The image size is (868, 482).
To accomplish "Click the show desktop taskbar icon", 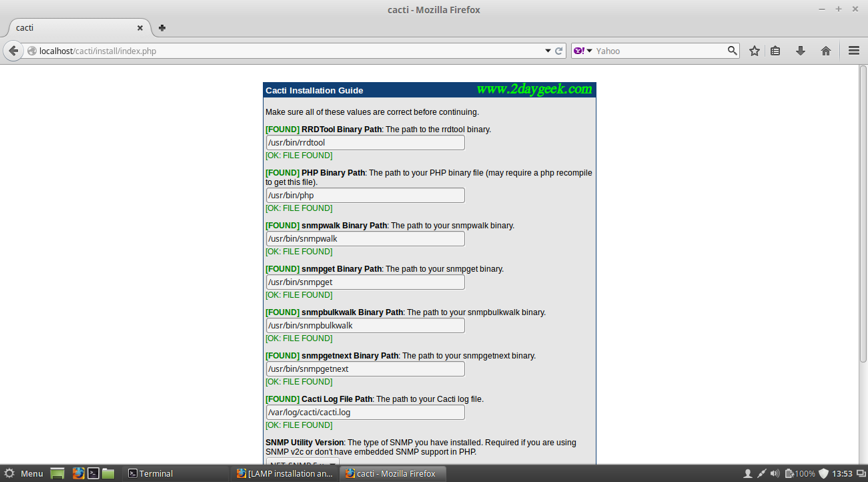I will coord(57,473).
